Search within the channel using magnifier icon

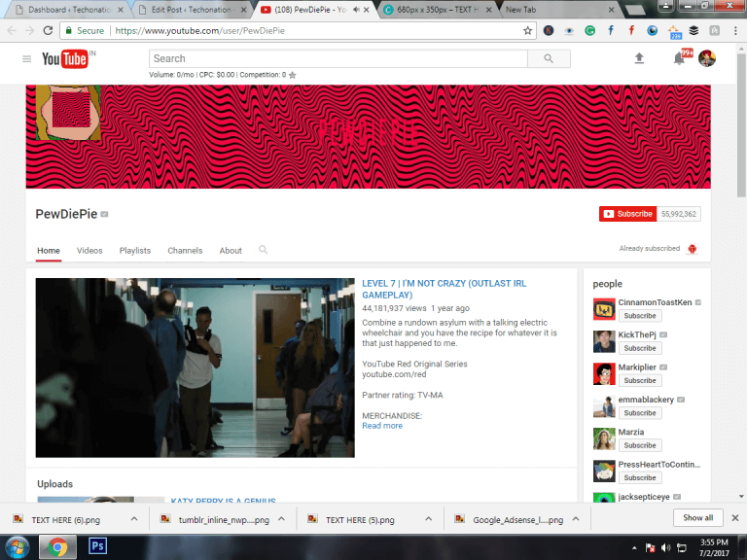pos(263,250)
